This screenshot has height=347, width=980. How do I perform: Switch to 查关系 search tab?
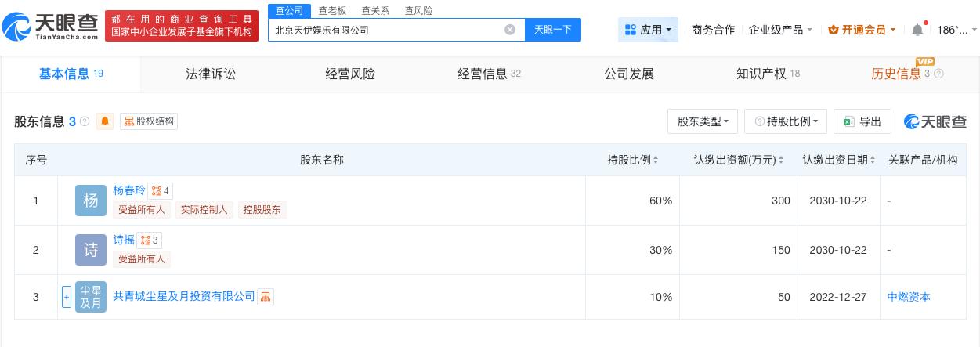coord(375,11)
